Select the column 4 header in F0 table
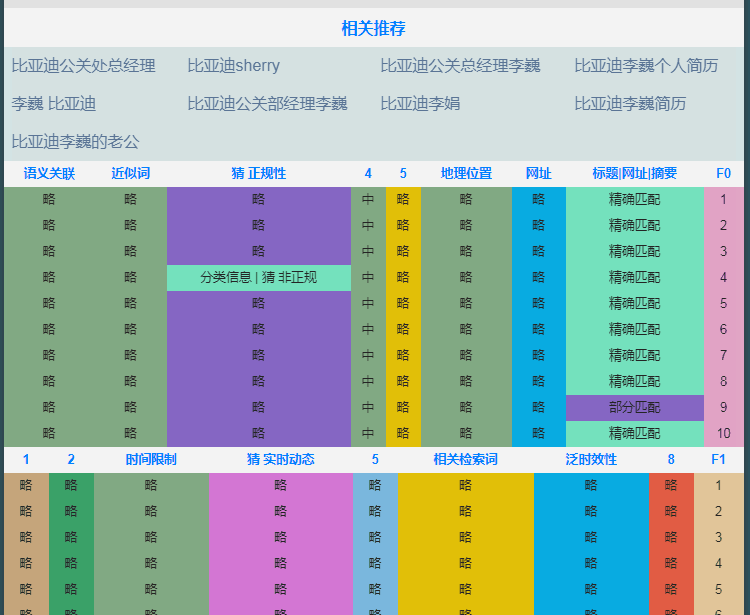Viewport: 750px width, 615px height. point(368,174)
